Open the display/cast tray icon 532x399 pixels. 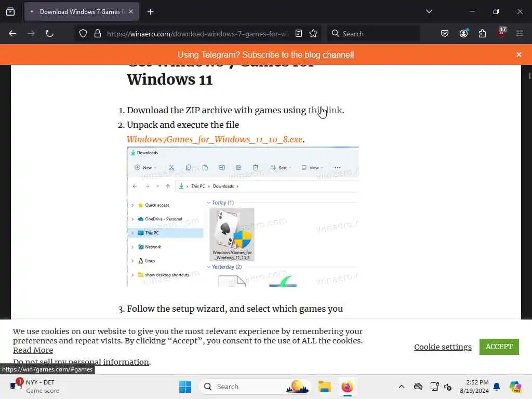click(x=434, y=387)
